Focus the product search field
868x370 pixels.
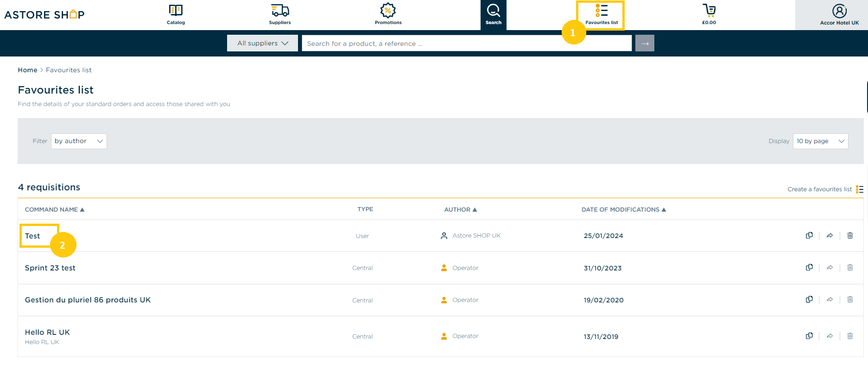click(467, 43)
